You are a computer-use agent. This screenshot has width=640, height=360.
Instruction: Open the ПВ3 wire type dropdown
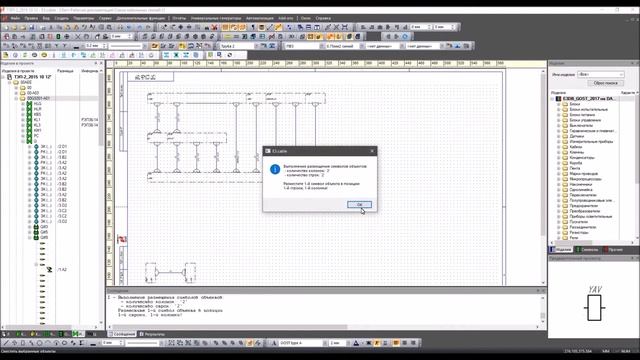[304, 46]
